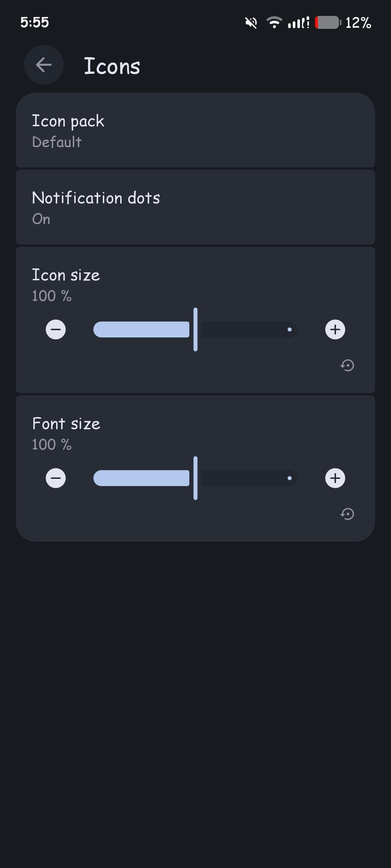The image size is (391, 868).
Task: Increase icon size with plus button
Action: tap(335, 329)
